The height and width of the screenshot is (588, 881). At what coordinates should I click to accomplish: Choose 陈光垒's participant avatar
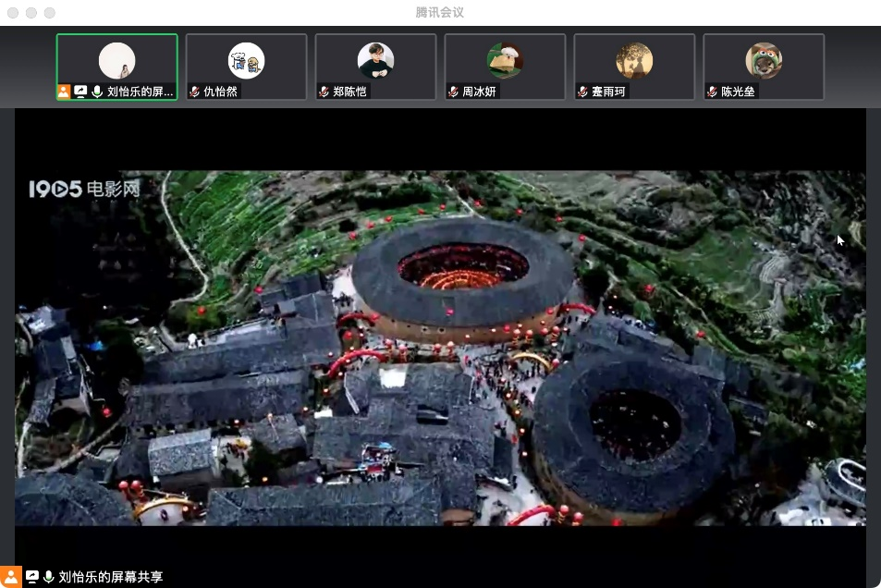(764, 61)
